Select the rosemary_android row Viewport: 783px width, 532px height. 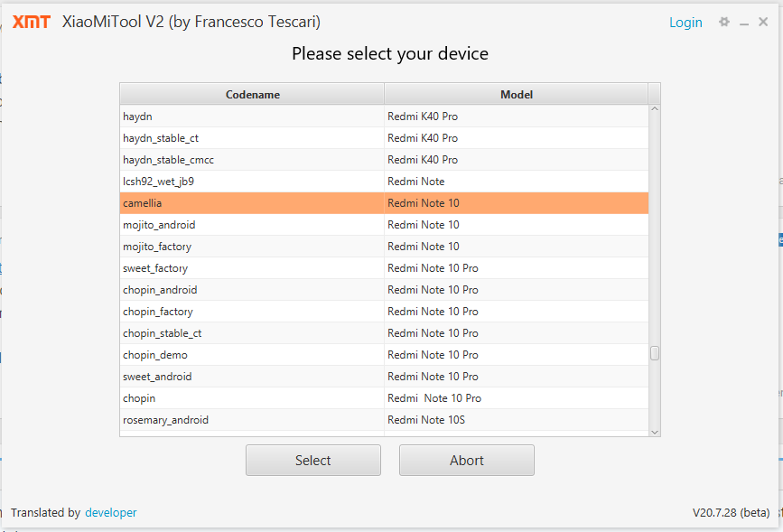[384, 420]
